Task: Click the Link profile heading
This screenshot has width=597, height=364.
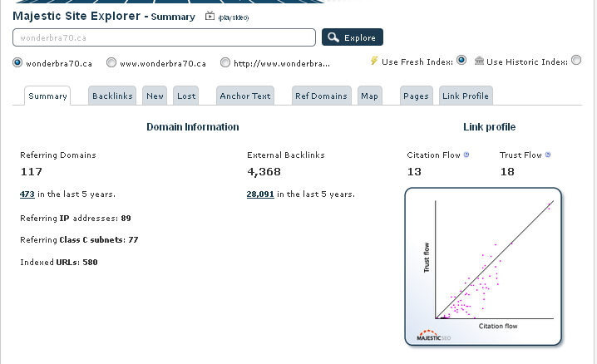Action: (x=489, y=127)
